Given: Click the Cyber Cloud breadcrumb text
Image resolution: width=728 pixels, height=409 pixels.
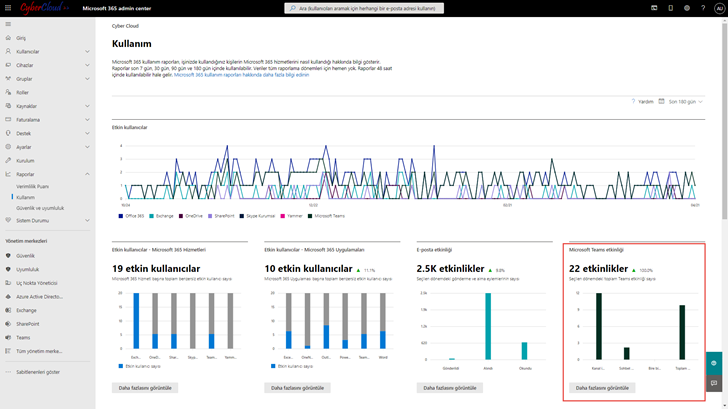Looking at the screenshot, I should click(125, 26).
